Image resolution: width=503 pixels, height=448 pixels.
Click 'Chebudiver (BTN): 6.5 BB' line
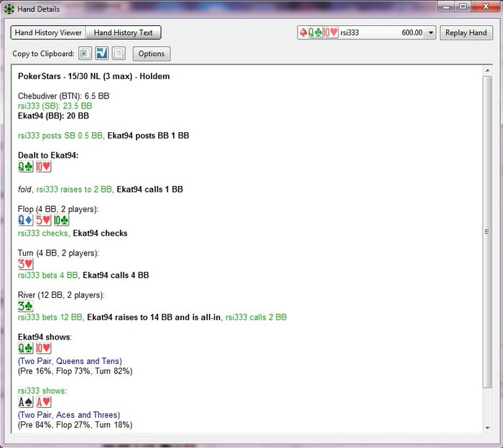tap(63, 96)
